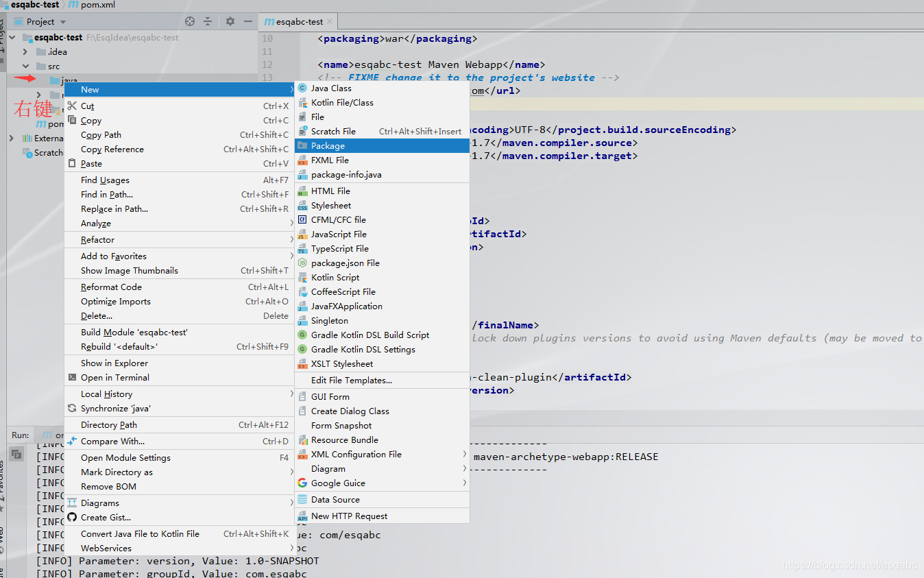
Task: Select Find in Path...
Action: click(178, 195)
